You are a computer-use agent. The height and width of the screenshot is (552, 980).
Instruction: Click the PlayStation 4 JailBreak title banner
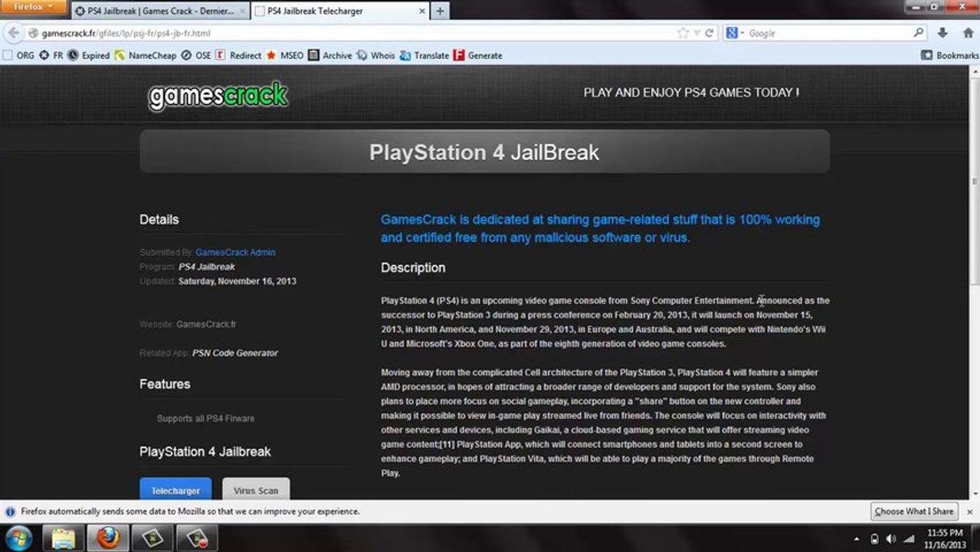pyautogui.click(x=484, y=152)
